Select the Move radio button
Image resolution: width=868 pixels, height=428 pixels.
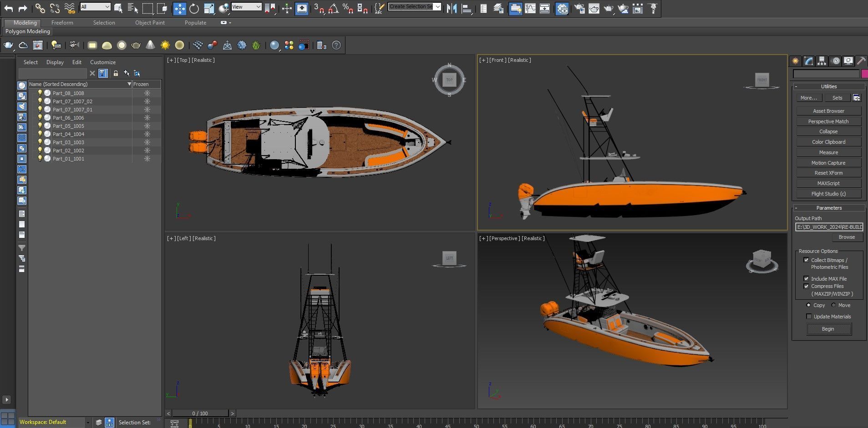(x=833, y=305)
